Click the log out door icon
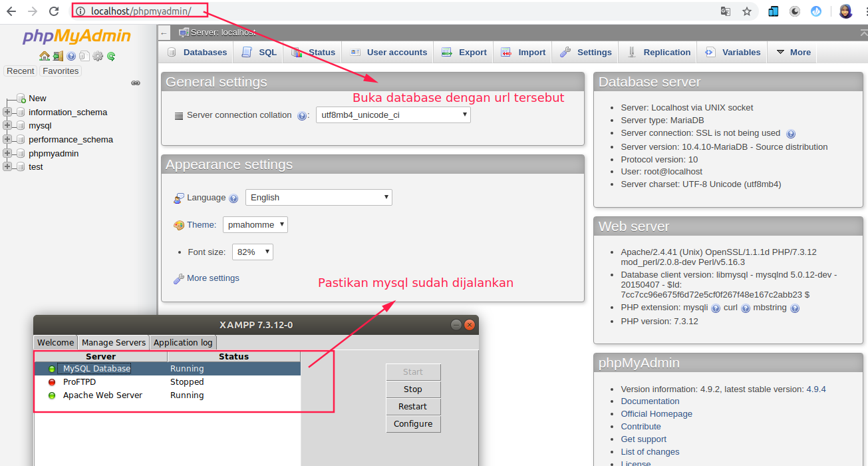Viewport: 868px width, 466px height. (x=59, y=56)
